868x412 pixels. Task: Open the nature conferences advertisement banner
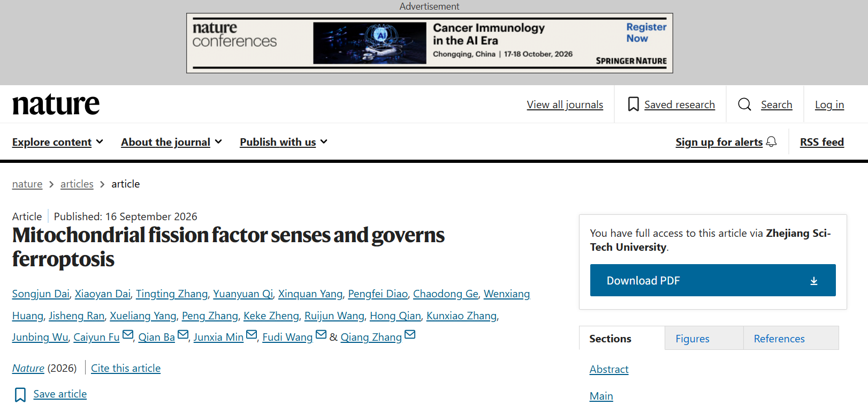coord(430,43)
